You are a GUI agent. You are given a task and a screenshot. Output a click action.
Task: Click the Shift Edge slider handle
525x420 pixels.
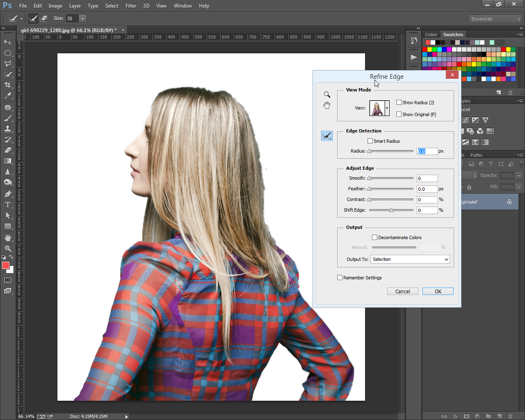coord(391,210)
